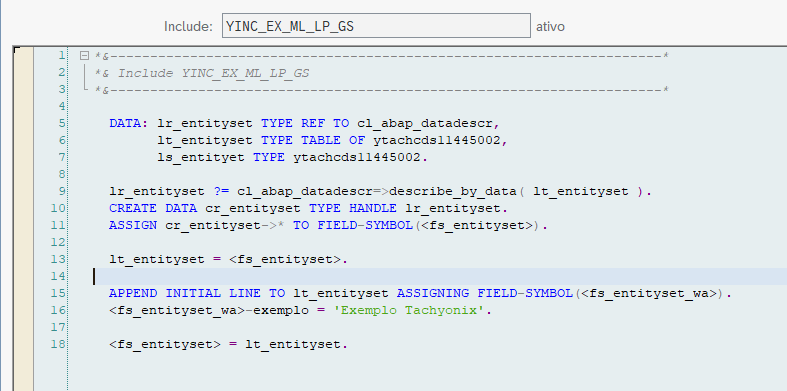Click the string 'Exemplo Tachyonix'
This screenshot has height=391, width=787.
click(409, 310)
